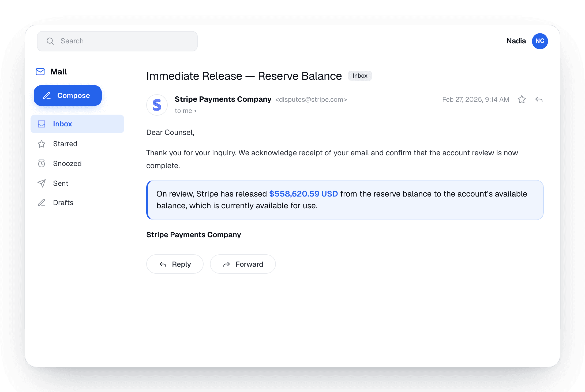The image size is (585, 392).
Task: Open the Snoozed folder
Action: pos(77,164)
